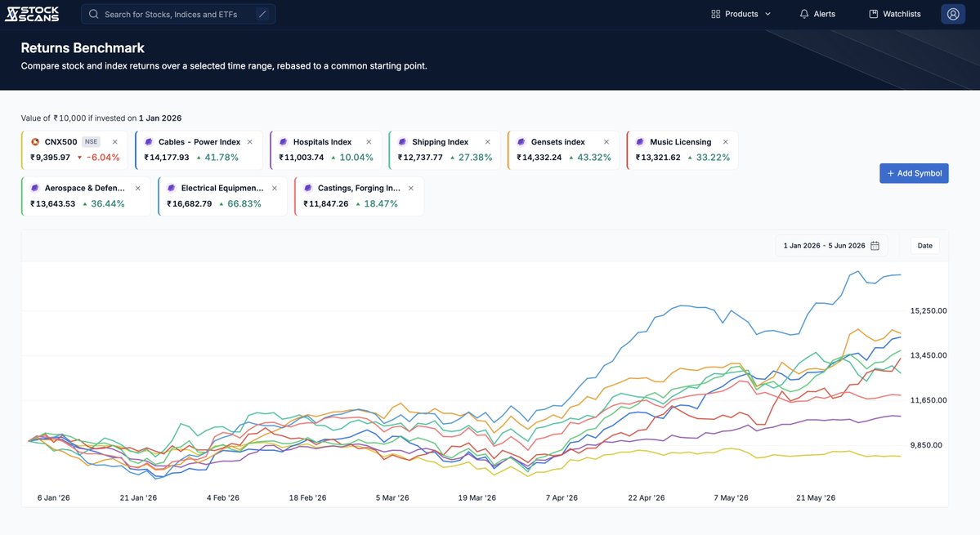This screenshot has width=980, height=535.
Task: Click the 9,850.00 axis label
Action: click(x=926, y=445)
